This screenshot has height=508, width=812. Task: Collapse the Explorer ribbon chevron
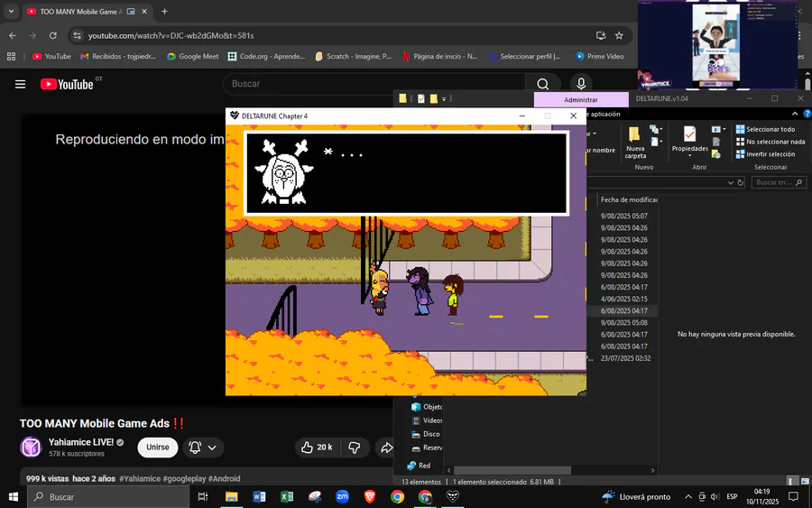(x=795, y=114)
